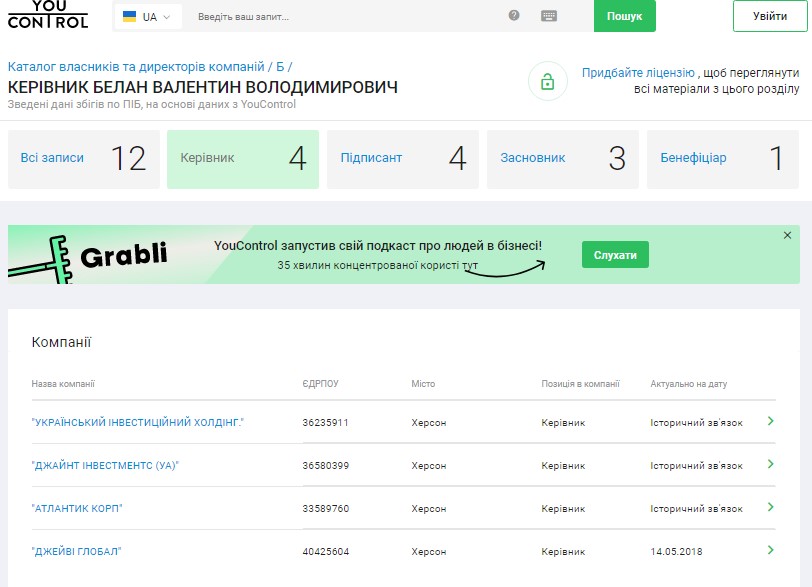This screenshot has width=812, height=587.
Task: Show the Бенефіціар tab
Action: (722, 159)
